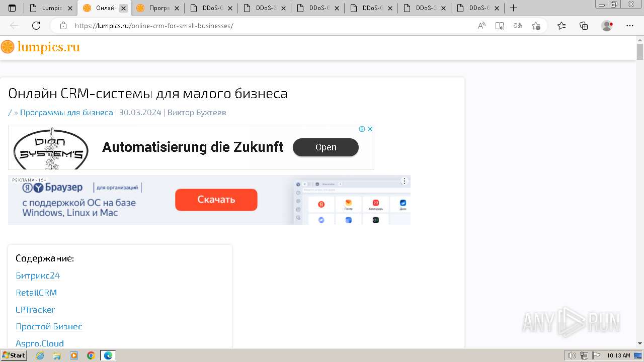This screenshot has height=362, width=644.
Task: Close the active Онлайн tab
Action: pos(123,8)
